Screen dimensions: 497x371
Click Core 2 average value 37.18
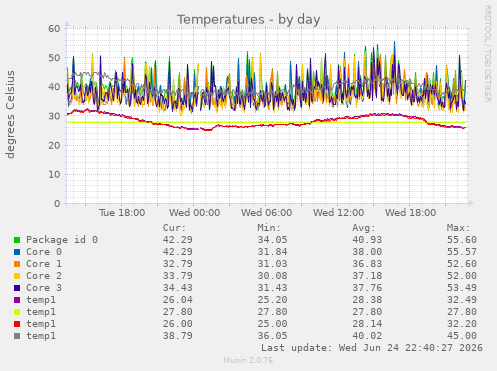click(x=367, y=276)
